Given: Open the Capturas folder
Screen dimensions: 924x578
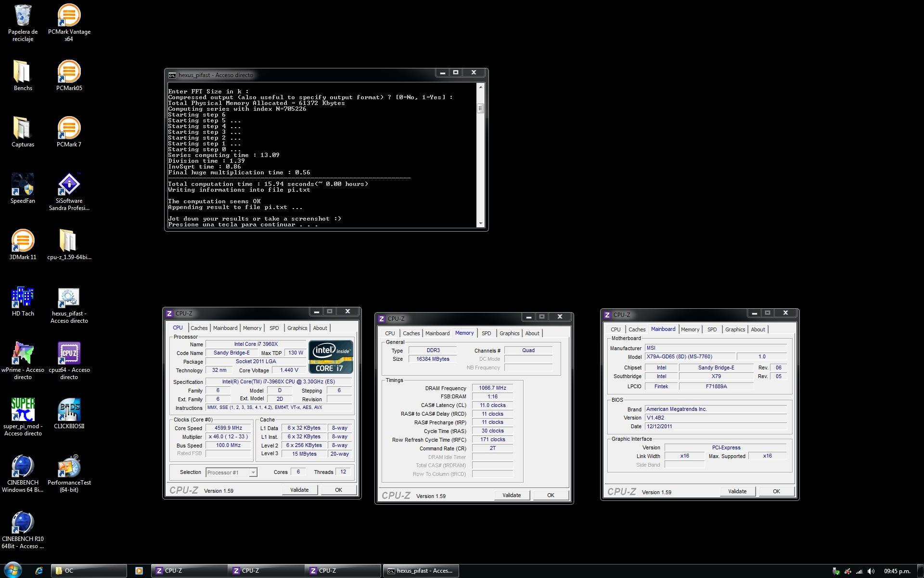Looking at the screenshot, I should point(23,132).
